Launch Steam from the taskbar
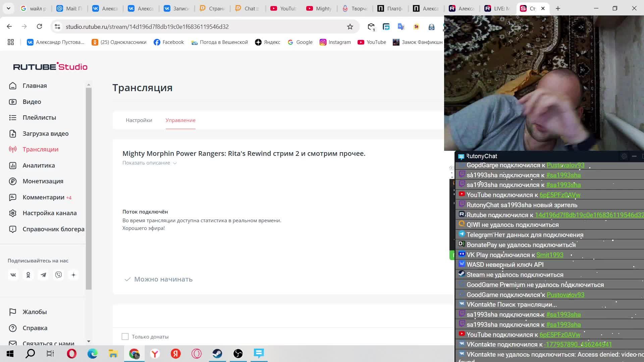This screenshot has width=644, height=362. click(217, 353)
